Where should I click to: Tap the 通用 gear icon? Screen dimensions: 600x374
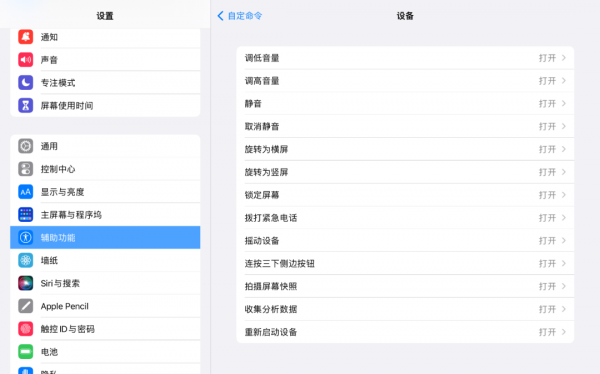(x=26, y=146)
